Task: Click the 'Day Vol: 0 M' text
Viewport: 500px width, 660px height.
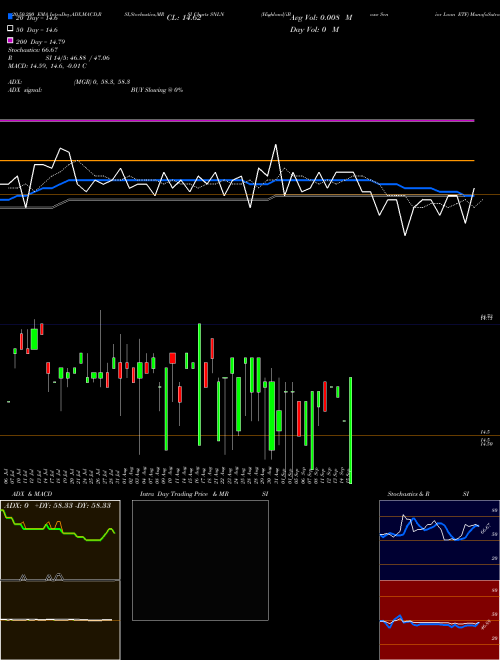Action: pos(314,30)
